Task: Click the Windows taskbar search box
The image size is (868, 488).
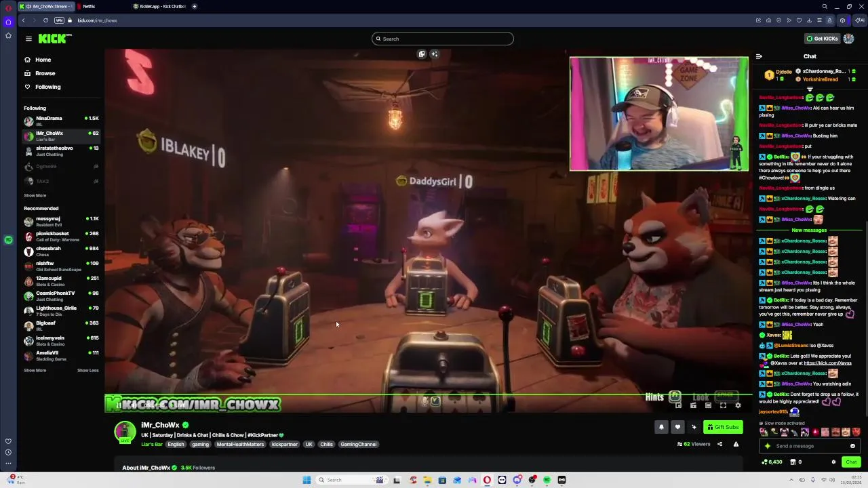Action: [x=351, y=480]
